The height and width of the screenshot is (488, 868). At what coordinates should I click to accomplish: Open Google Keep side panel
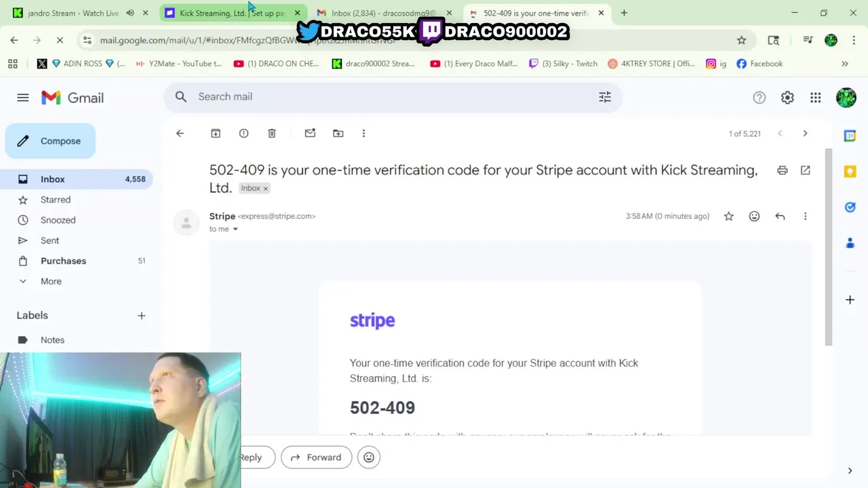coord(850,171)
